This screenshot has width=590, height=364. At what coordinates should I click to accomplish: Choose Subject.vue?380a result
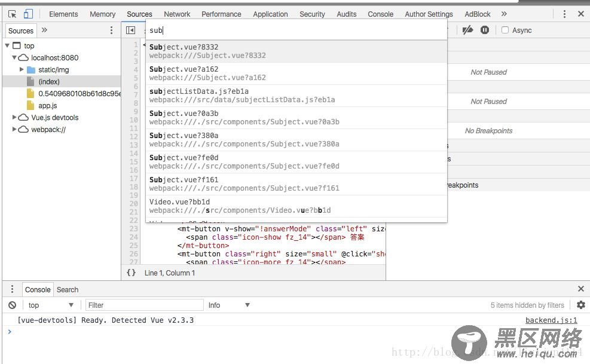point(296,140)
